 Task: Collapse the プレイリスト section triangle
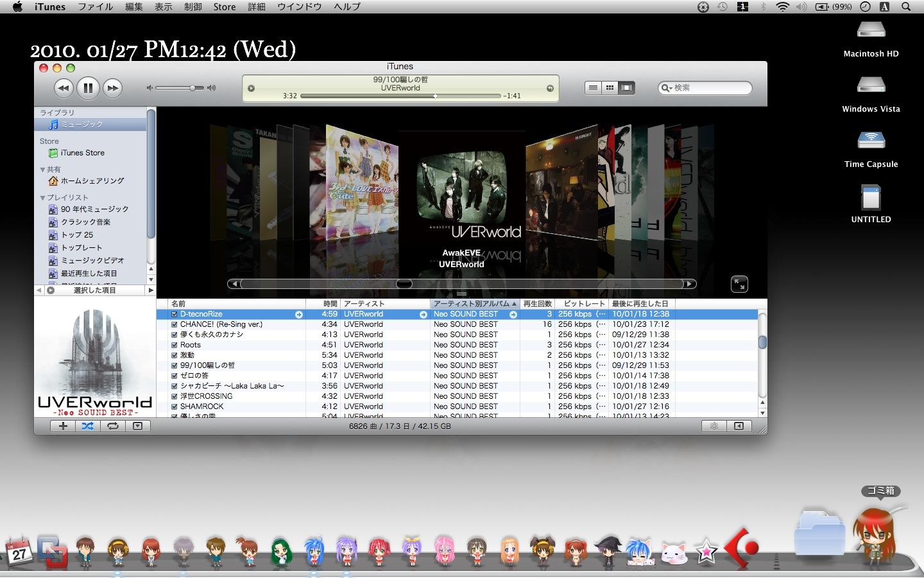coord(42,198)
